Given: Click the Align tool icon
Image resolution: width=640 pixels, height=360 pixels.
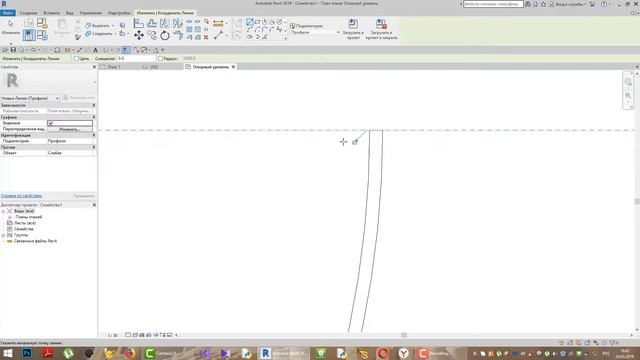Looking at the screenshot, I should 139,24.
